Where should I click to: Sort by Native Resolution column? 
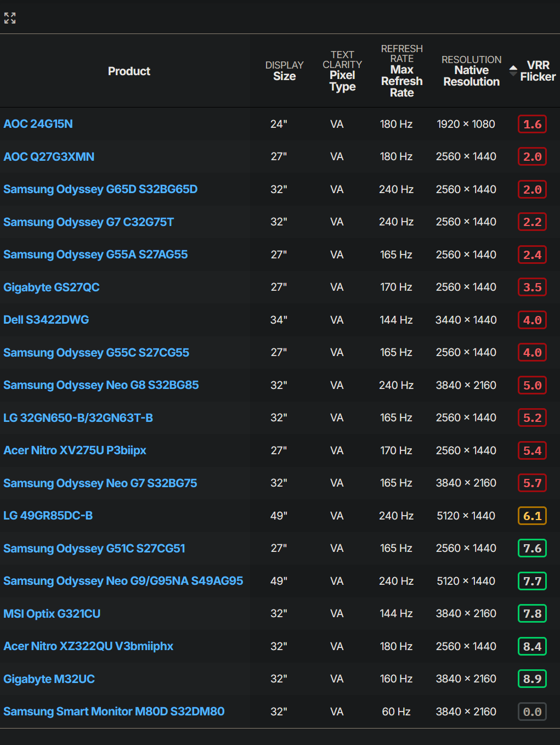[471, 71]
